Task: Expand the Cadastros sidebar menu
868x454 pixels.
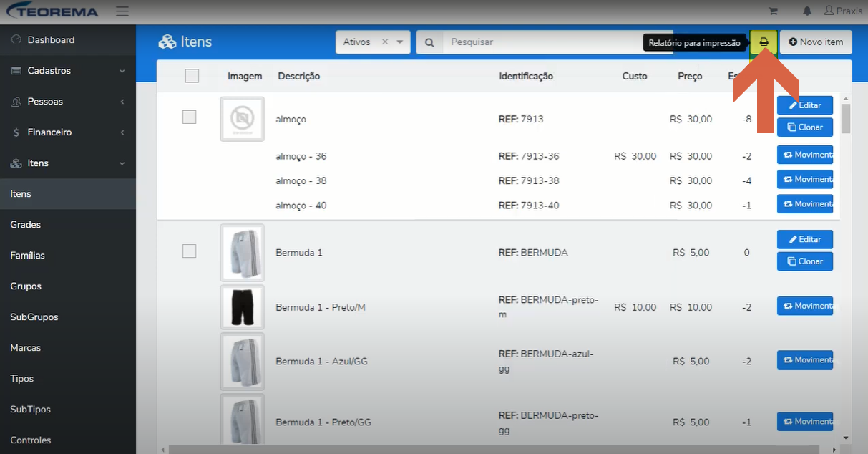Action: [68, 71]
